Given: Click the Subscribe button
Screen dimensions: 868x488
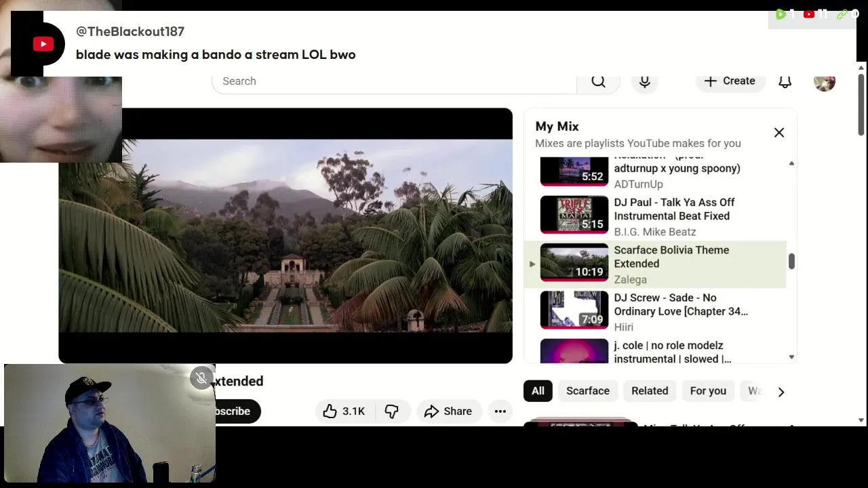Looking at the screenshot, I should [x=236, y=411].
